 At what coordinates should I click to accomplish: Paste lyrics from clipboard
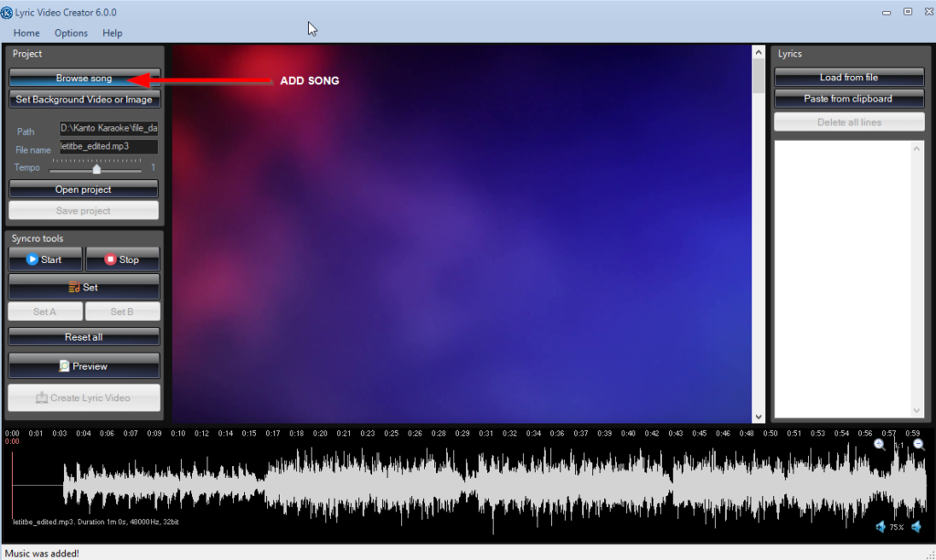click(x=849, y=99)
